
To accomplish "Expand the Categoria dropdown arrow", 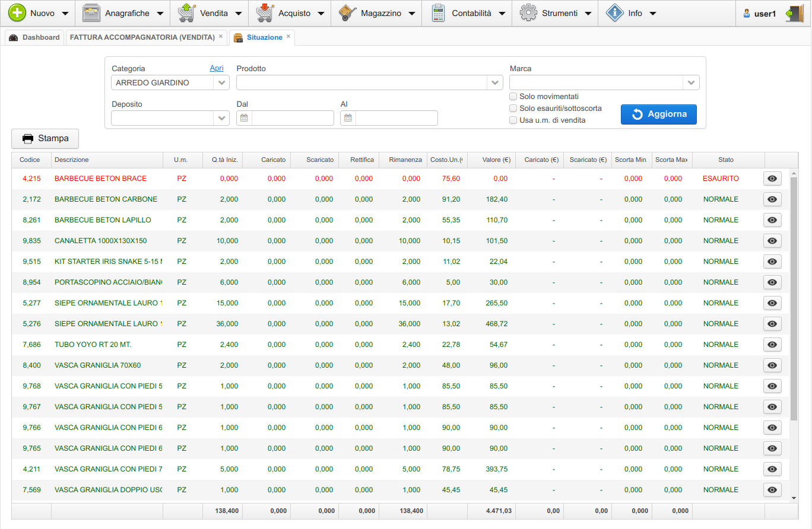I will coord(222,82).
